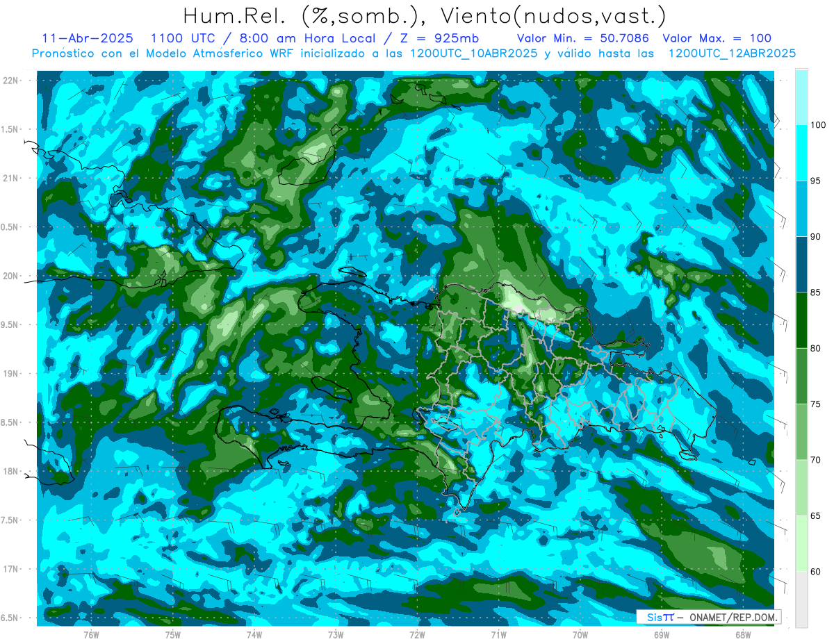This screenshot has width=834, height=644.
Task: Click the map title 'Hum.Rel. (%,somb.), Viento(nudos,vast.)'
Action: (425, 15)
